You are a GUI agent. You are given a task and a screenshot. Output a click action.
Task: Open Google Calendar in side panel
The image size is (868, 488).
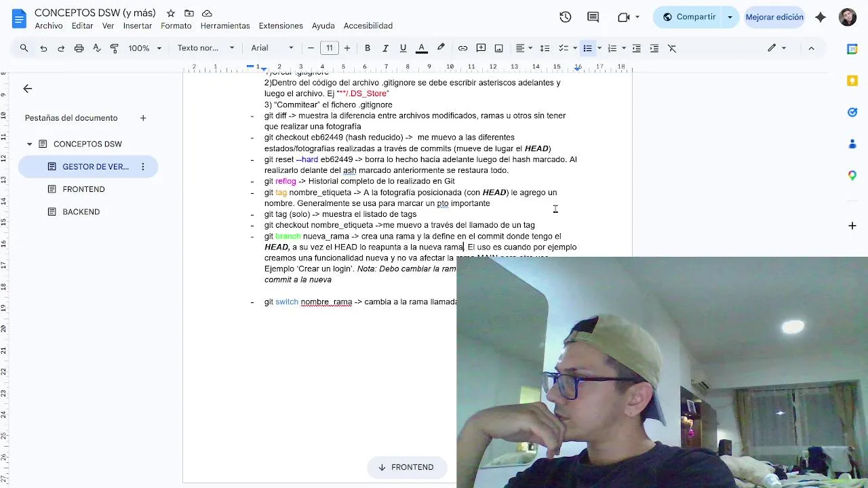tap(852, 49)
